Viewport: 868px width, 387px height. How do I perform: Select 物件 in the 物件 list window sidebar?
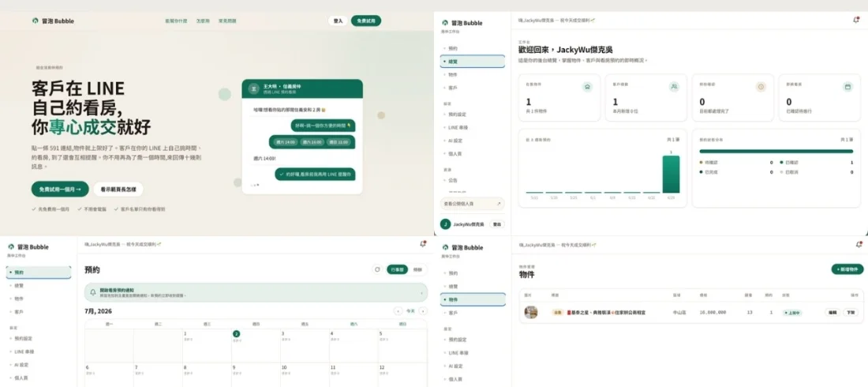click(473, 299)
